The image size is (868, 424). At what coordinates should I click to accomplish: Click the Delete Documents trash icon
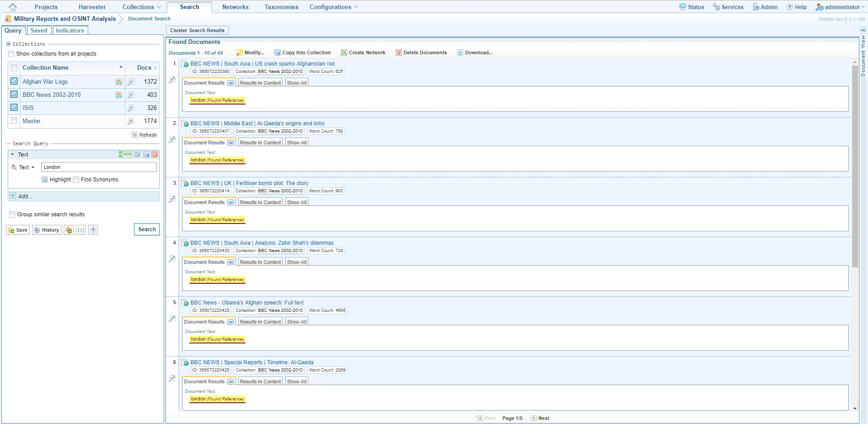[x=398, y=53]
